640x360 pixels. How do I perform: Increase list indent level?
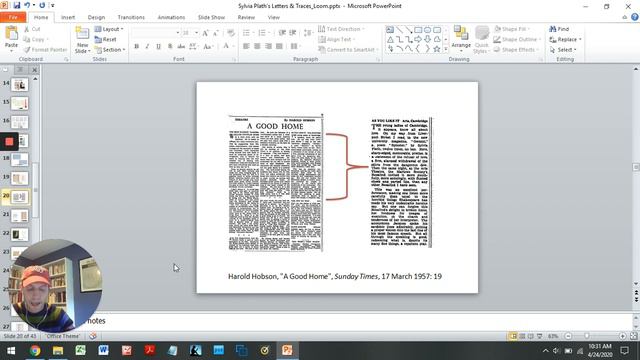click(293, 33)
